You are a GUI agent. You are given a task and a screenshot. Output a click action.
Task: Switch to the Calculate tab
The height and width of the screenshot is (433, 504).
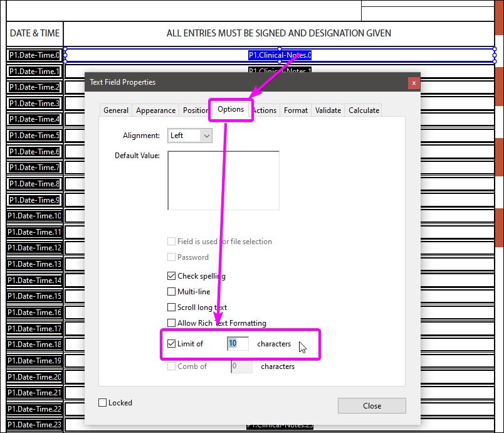[x=363, y=110]
